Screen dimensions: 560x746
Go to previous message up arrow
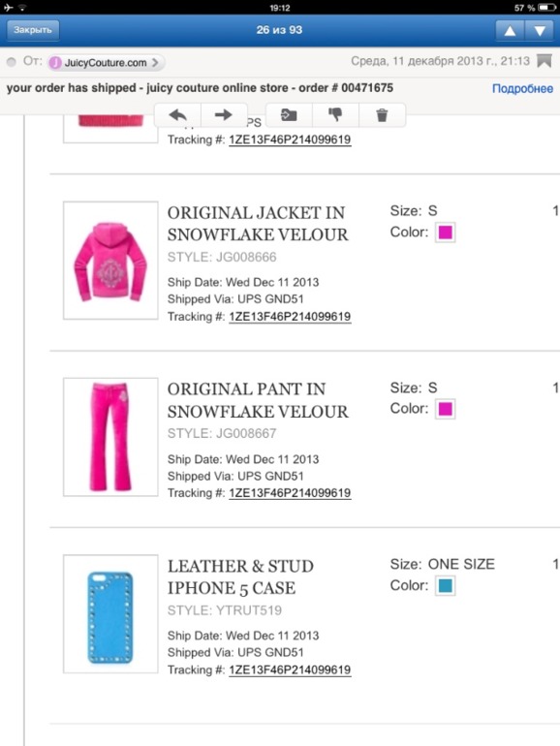(x=510, y=30)
